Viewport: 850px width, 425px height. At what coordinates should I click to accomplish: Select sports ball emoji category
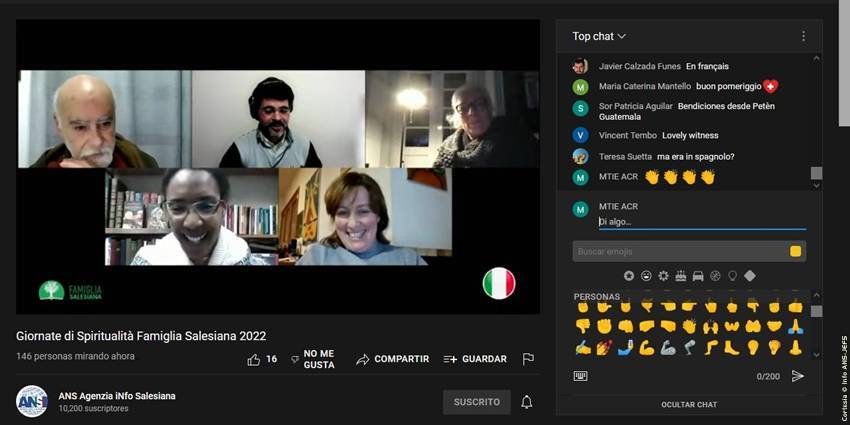[716, 276]
